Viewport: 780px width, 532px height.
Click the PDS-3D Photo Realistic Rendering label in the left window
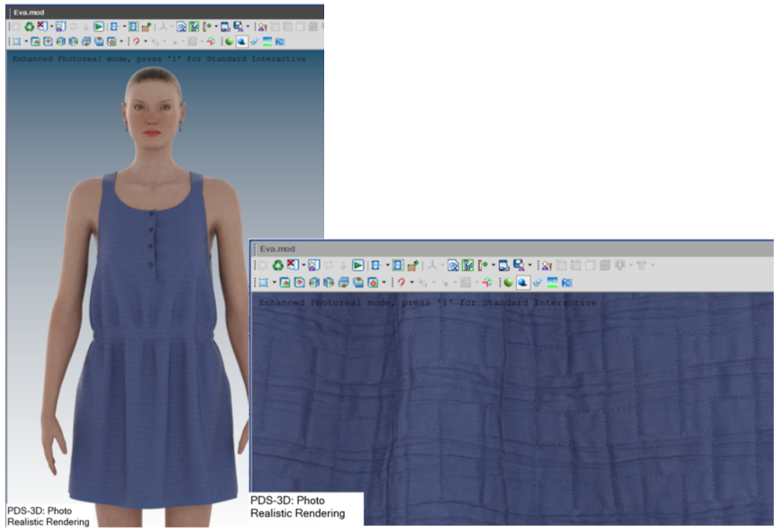coord(49,516)
